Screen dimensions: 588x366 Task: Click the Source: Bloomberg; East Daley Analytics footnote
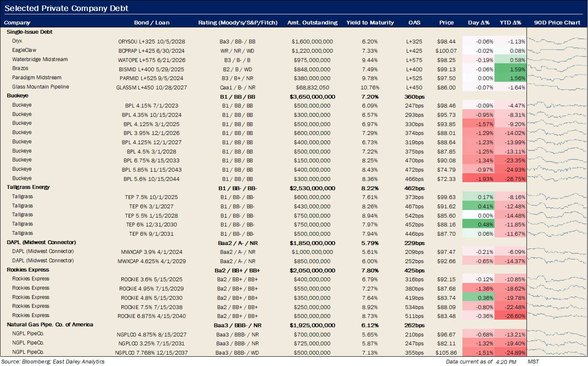(x=53, y=362)
